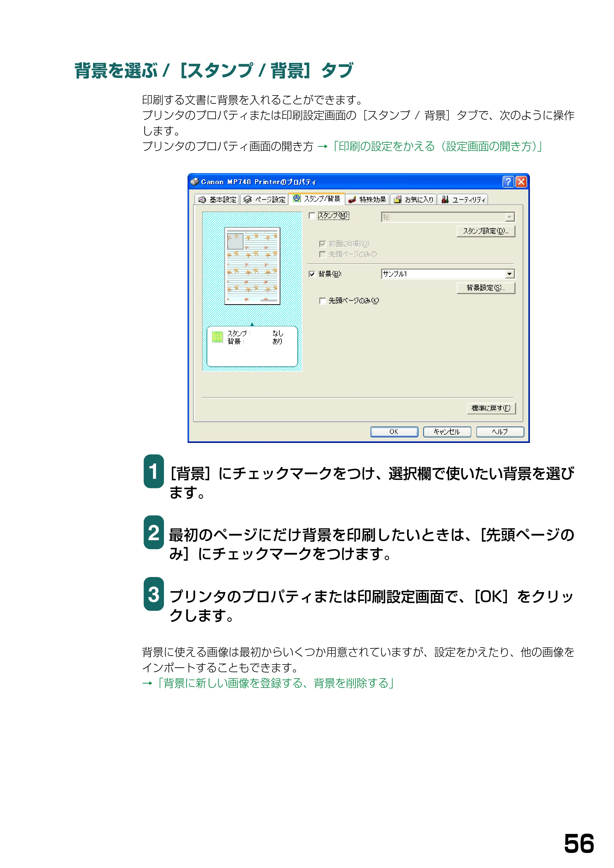Click the キャンセル button

coord(447,432)
